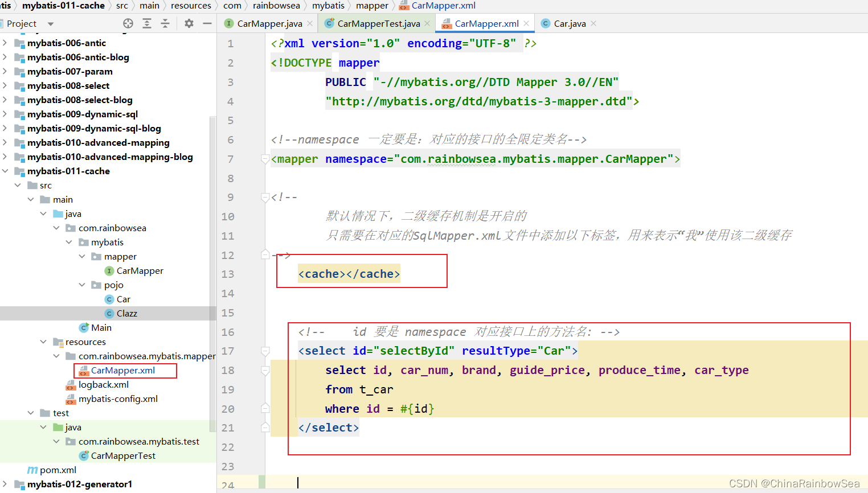The height and width of the screenshot is (493, 868).
Task: Collapse the pojo package folder
Action: (82, 285)
